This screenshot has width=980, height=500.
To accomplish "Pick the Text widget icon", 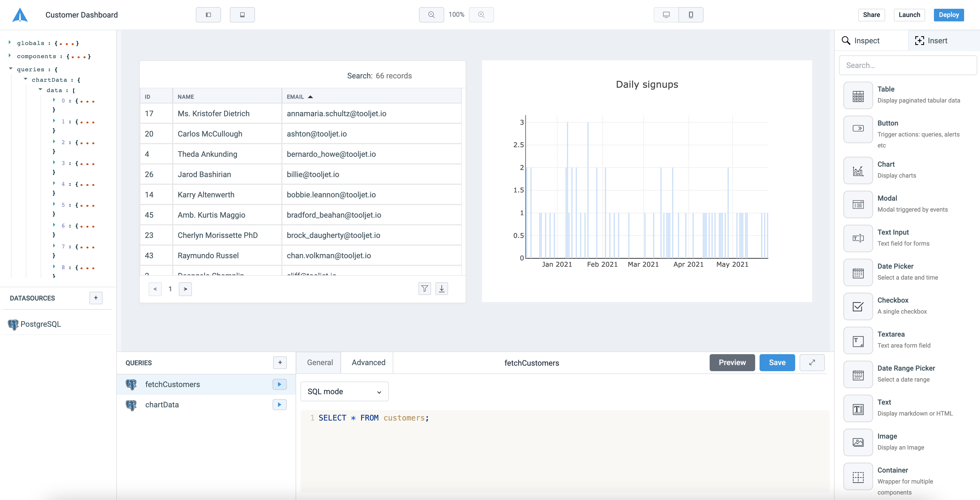I will click(858, 409).
